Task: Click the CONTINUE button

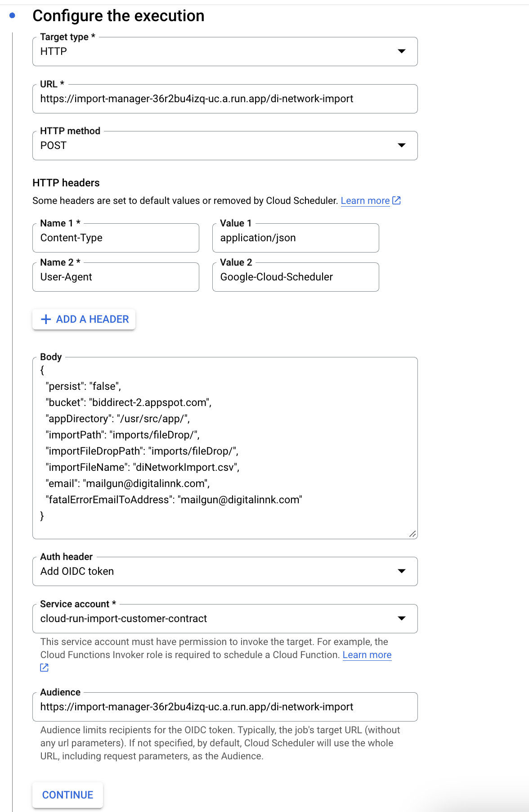Action: [67, 795]
